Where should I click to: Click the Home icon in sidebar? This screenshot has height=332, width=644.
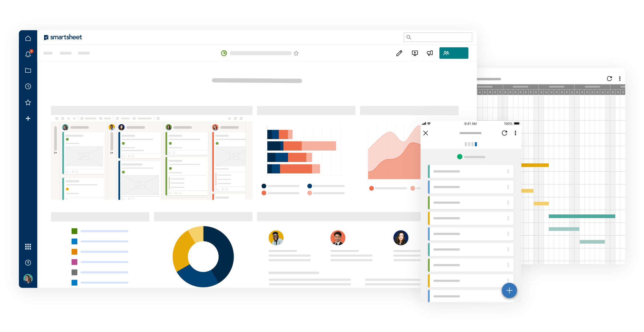coord(28,38)
